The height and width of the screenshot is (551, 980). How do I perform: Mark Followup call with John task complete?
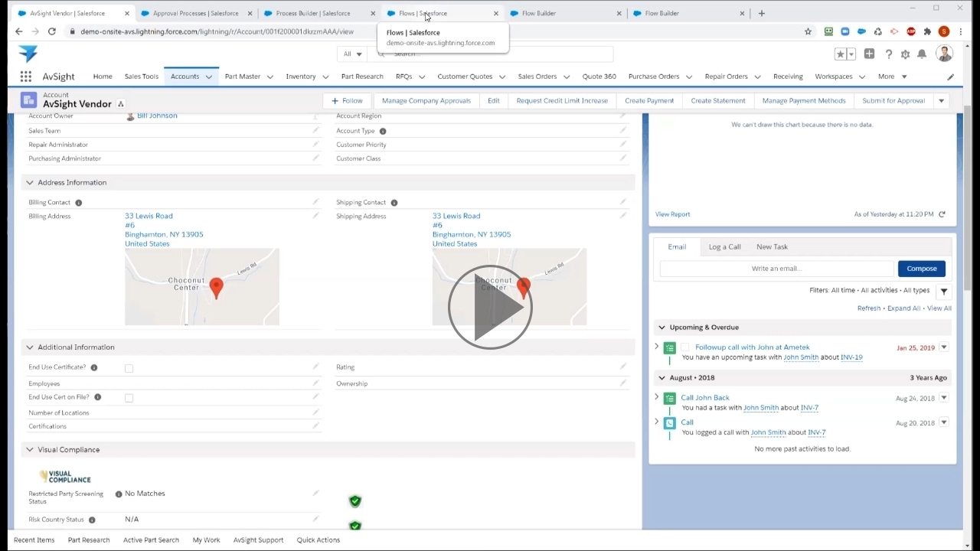tap(684, 347)
